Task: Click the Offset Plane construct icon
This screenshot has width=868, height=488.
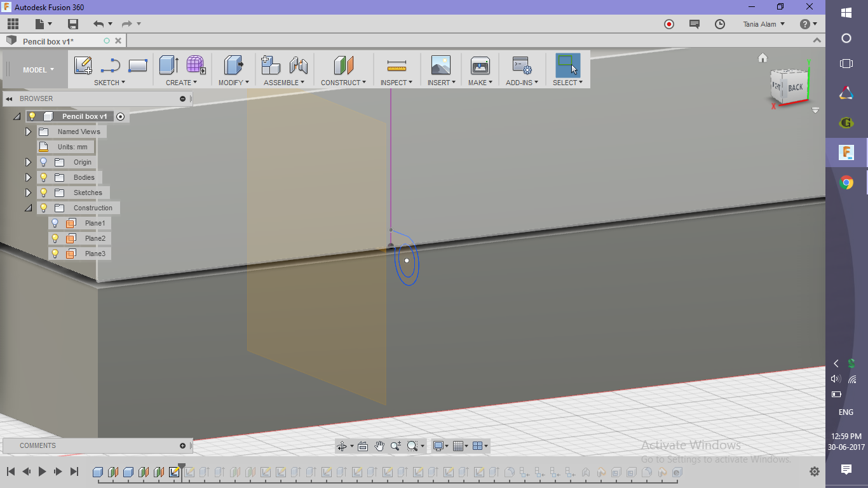Action: (x=343, y=65)
